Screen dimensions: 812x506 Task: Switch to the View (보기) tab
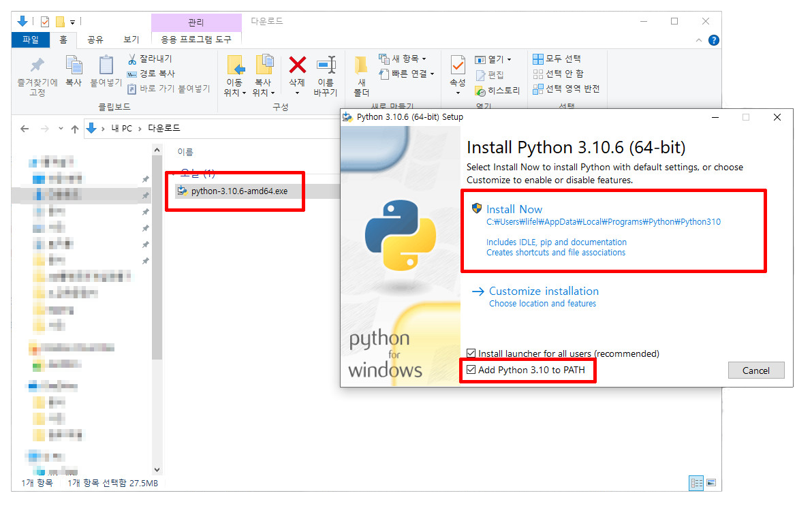[x=131, y=39]
